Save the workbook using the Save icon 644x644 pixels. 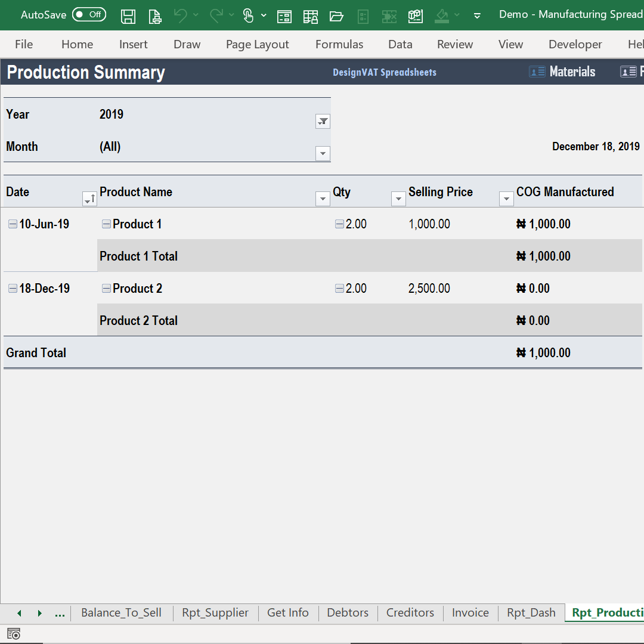pyautogui.click(x=128, y=16)
